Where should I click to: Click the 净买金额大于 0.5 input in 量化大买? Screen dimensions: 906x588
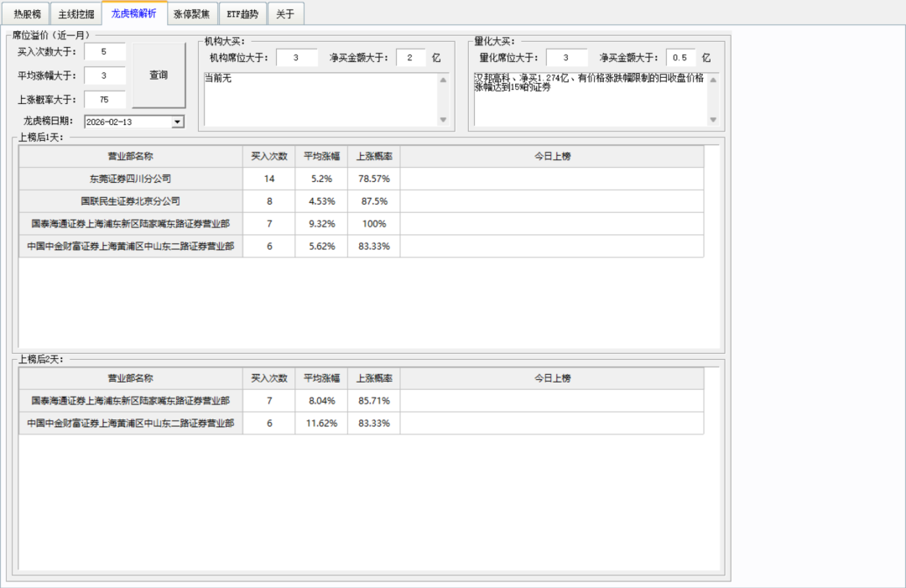coord(681,57)
